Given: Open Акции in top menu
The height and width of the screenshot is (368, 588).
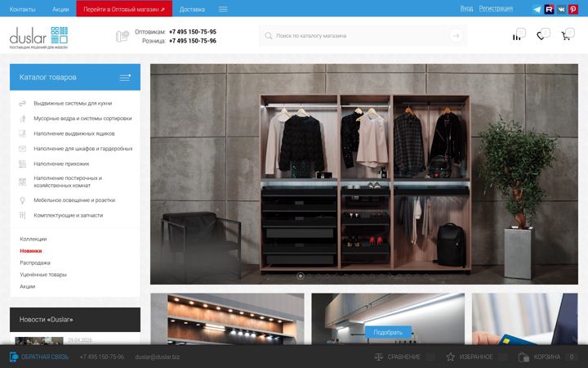Looking at the screenshot, I should point(60,9).
